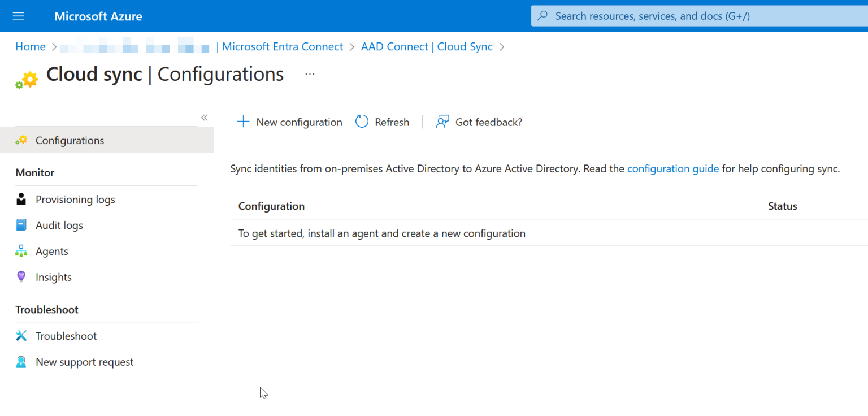Click the Troubleshoot wrench icon
Viewport: 868px width, 416px height.
coord(21,336)
